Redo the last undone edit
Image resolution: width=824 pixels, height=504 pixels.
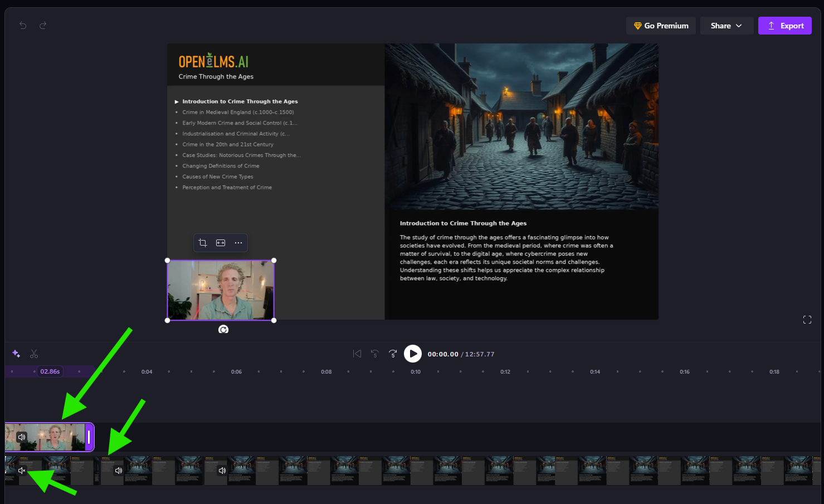pyautogui.click(x=43, y=26)
